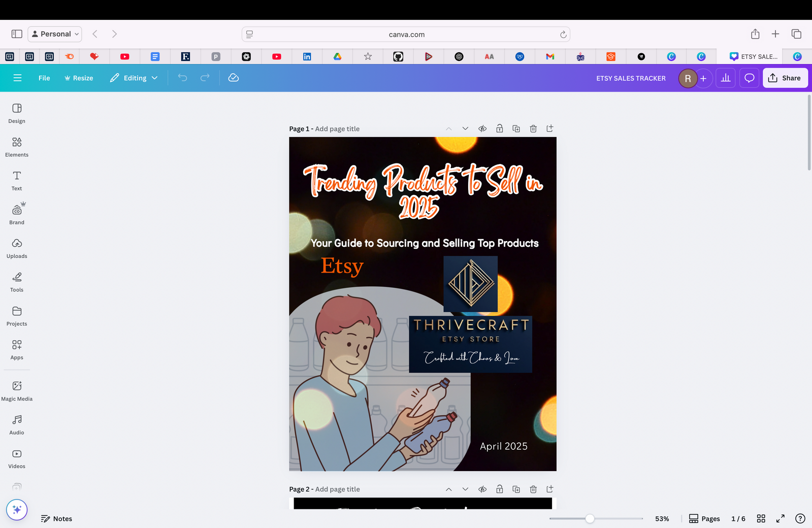This screenshot has height=528, width=812.
Task: Open the Projects panel
Action: click(x=17, y=316)
